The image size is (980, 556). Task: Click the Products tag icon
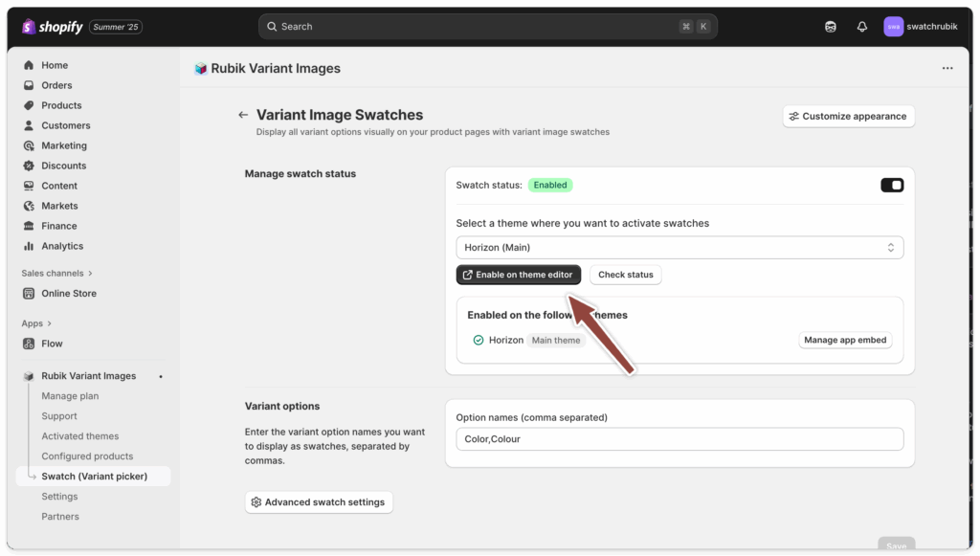(x=29, y=105)
